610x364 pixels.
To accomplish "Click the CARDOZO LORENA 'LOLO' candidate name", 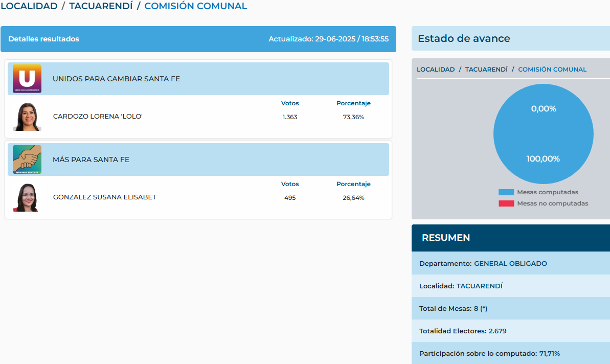I will [x=98, y=117].
